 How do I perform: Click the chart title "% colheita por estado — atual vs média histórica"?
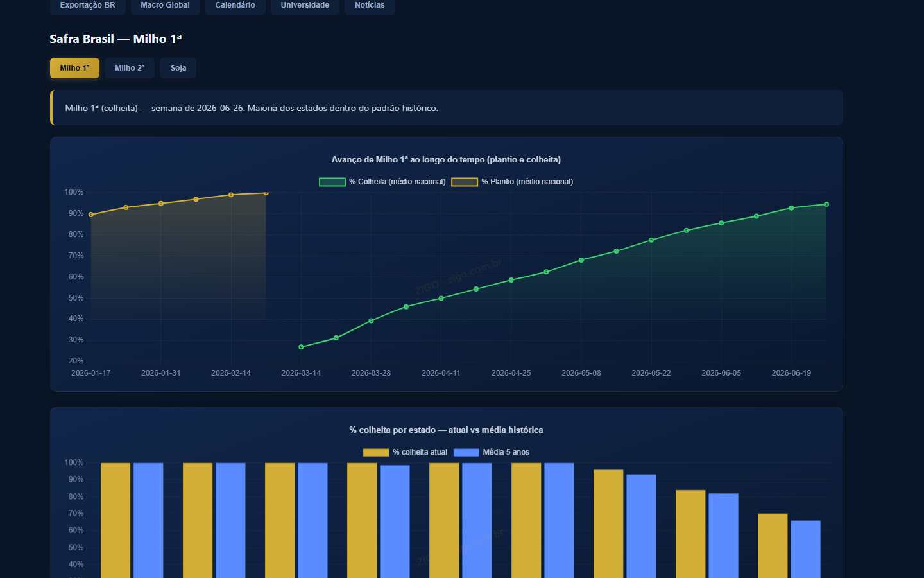pyautogui.click(x=447, y=430)
